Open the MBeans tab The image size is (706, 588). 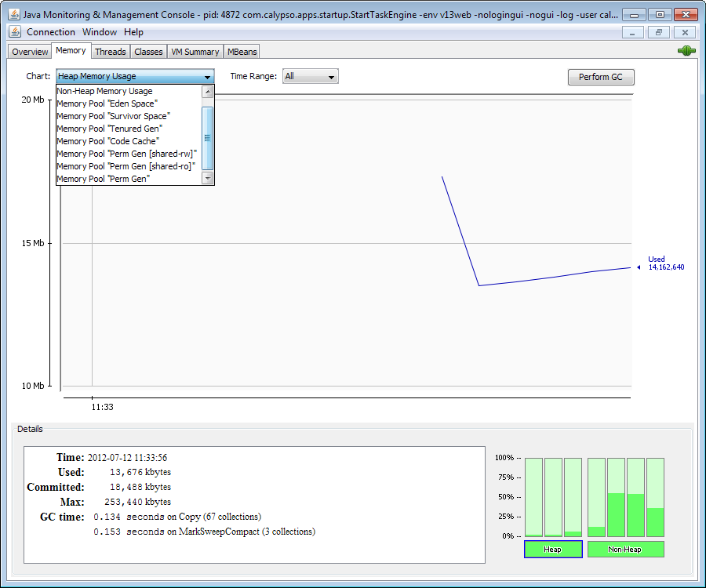point(242,52)
